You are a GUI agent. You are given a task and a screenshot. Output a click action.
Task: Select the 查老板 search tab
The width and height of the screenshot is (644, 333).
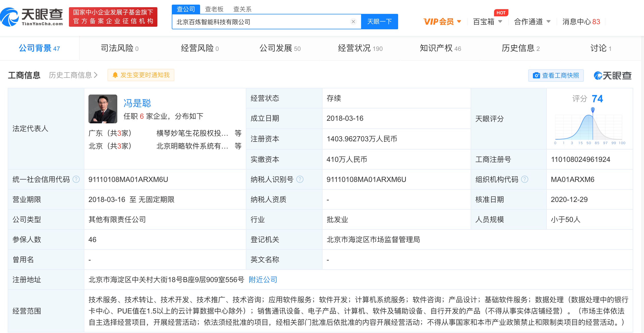coord(214,9)
